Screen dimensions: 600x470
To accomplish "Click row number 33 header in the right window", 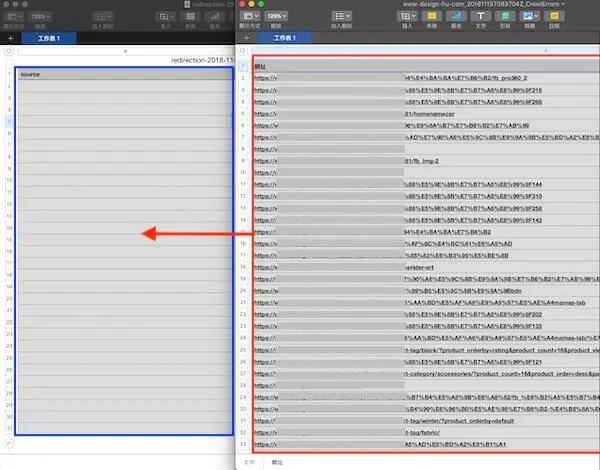I will [x=243, y=444].
